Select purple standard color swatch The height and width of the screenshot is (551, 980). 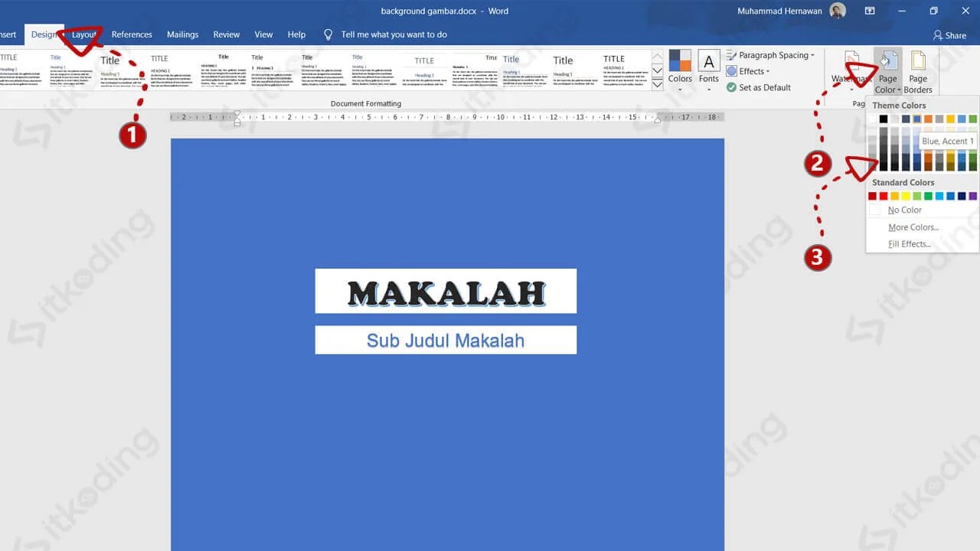click(x=972, y=196)
